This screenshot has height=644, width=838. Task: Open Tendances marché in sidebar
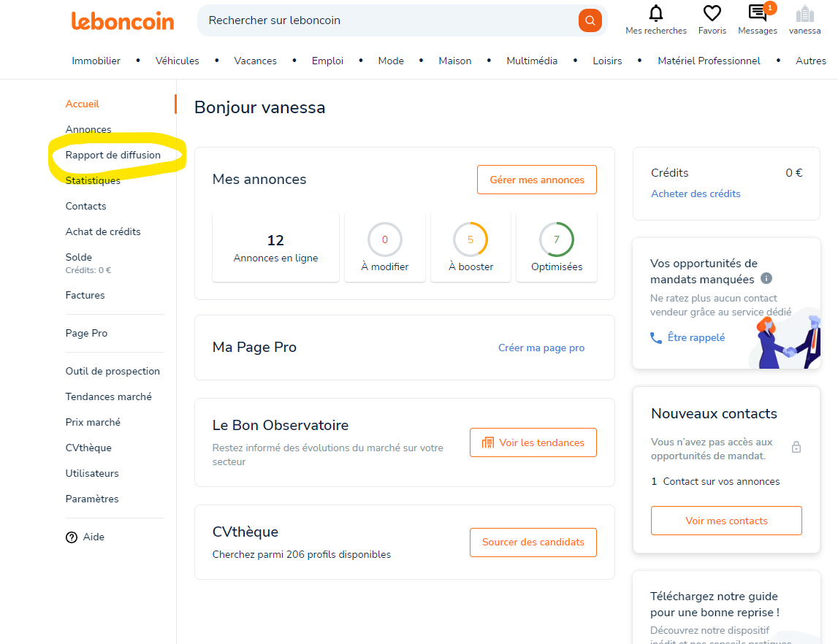(108, 396)
